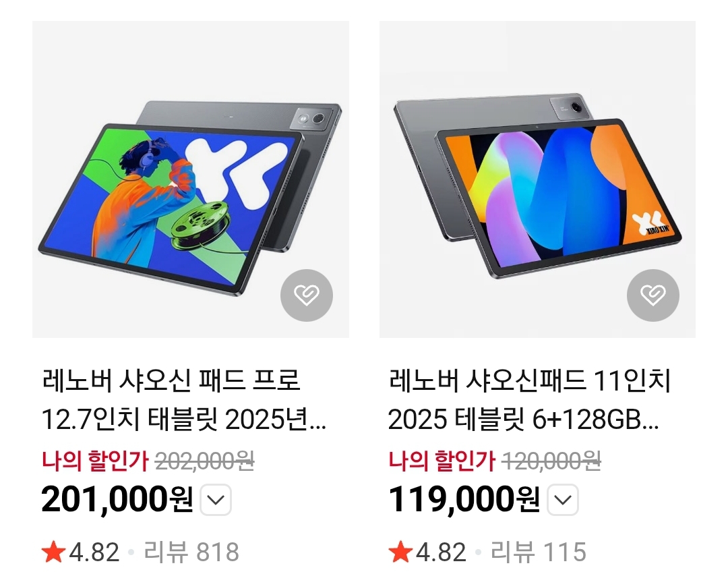The height and width of the screenshot is (572, 728).
Task: Open the Xiaoxin Pad Pro 12.7 product image
Action: pos(190,179)
